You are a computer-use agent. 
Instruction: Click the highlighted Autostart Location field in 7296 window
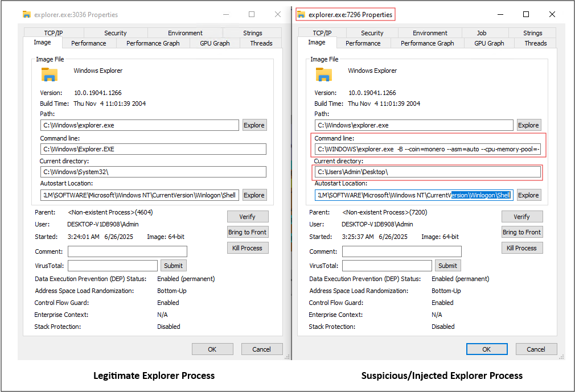click(x=414, y=195)
